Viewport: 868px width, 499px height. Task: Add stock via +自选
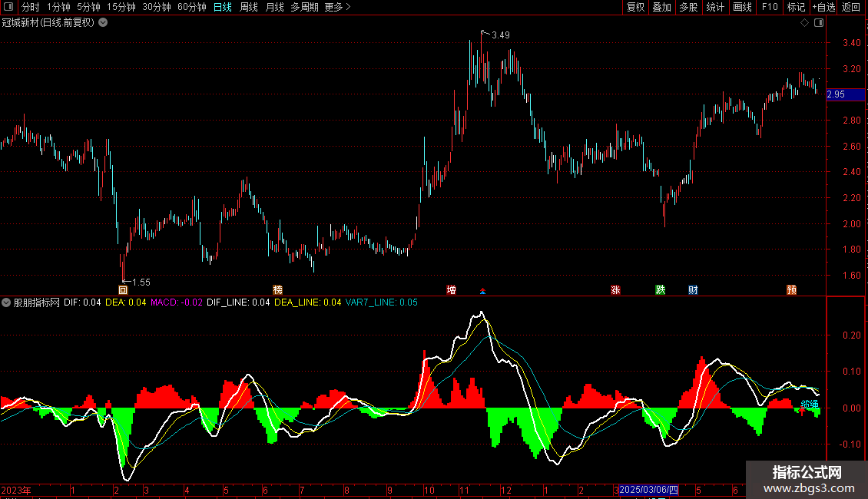[x=823, y=7]
